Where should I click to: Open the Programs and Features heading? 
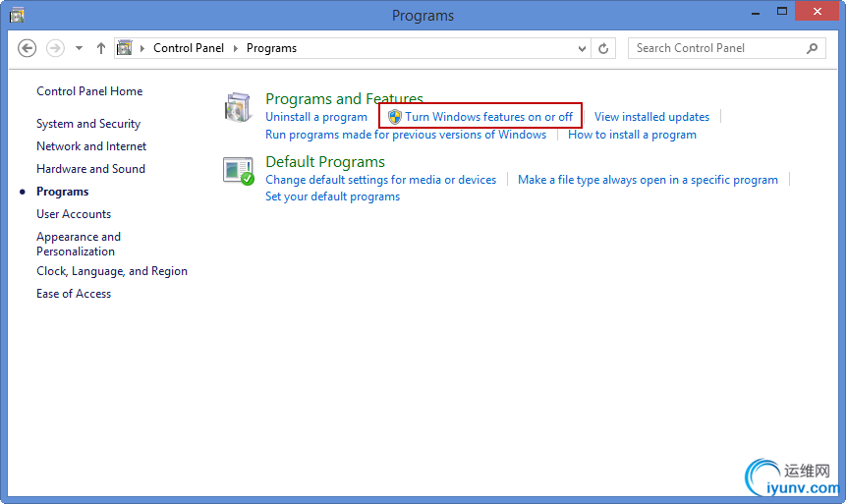tap(344, 99)
